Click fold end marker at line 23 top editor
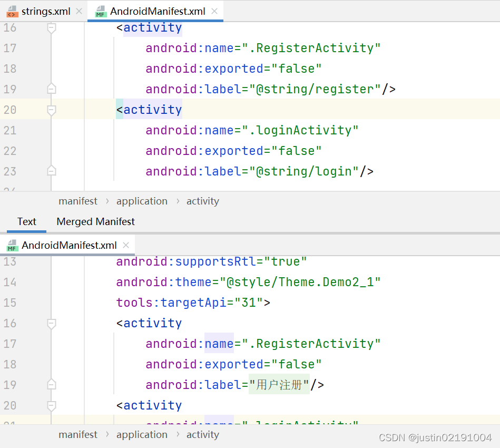This screenshot has width=500, height=448. coord(51,171)
